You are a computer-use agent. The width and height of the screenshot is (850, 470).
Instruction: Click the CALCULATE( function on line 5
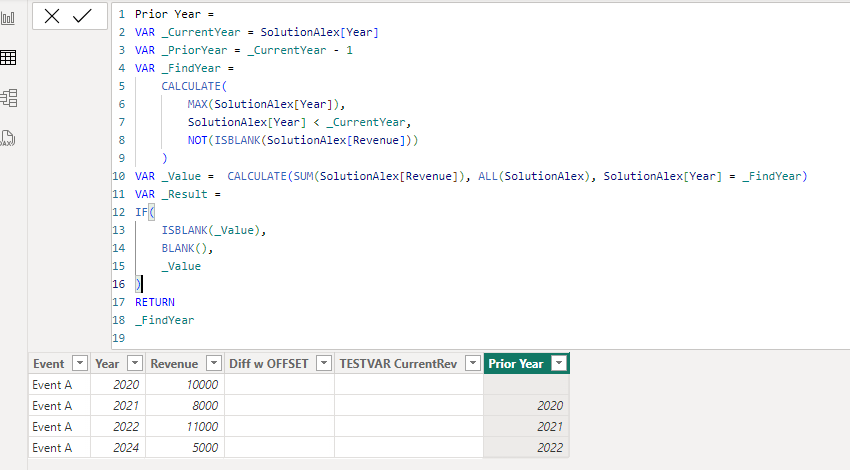coord(194,86)
